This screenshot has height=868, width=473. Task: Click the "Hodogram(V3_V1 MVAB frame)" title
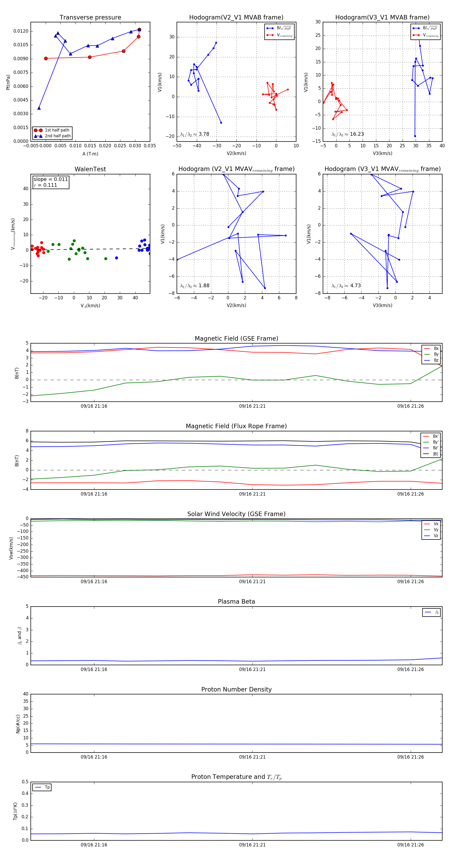[x=382, y=17]
